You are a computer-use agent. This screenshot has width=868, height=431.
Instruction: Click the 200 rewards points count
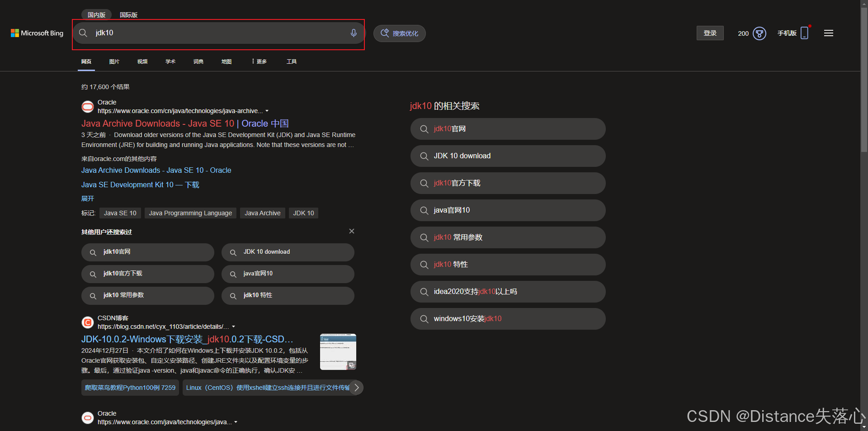(743, 33)
